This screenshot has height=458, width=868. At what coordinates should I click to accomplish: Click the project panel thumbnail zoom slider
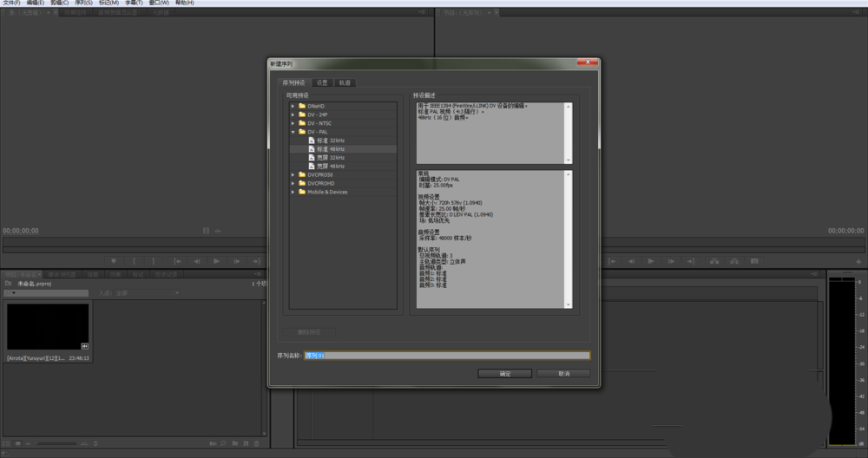56,443
